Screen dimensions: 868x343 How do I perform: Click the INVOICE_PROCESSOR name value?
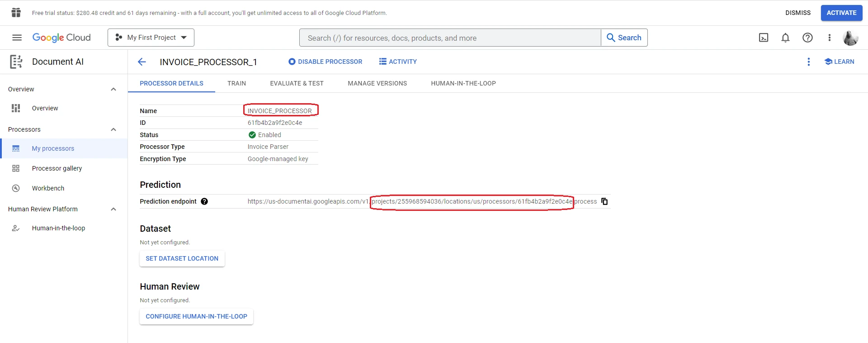[280, 111]
